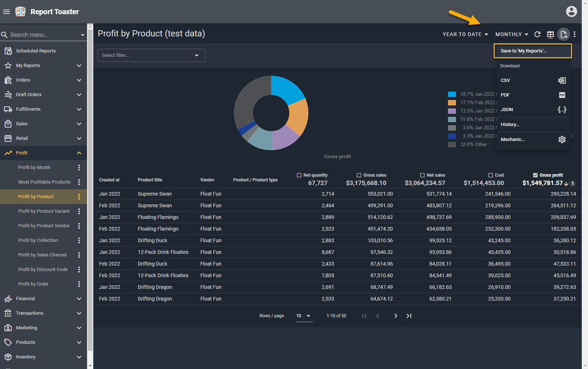
Task: Check the Gross sales column checkbox
Action: [359, 175]
